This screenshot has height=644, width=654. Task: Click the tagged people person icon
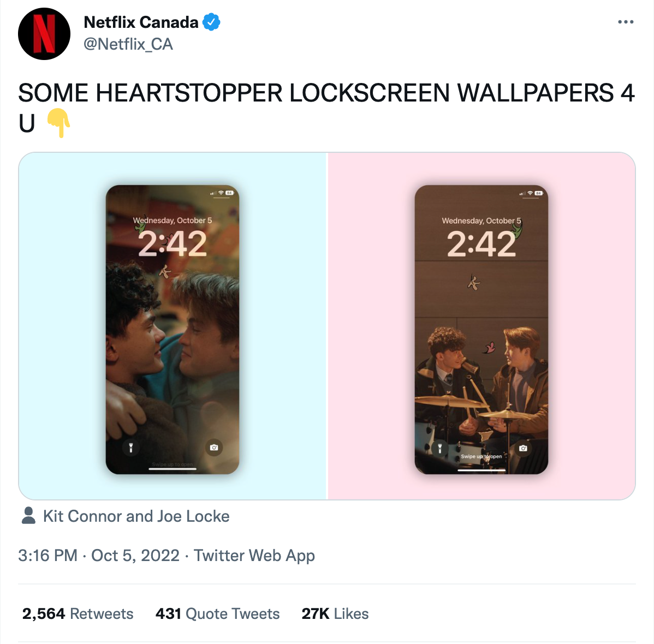tap(28, 516)
